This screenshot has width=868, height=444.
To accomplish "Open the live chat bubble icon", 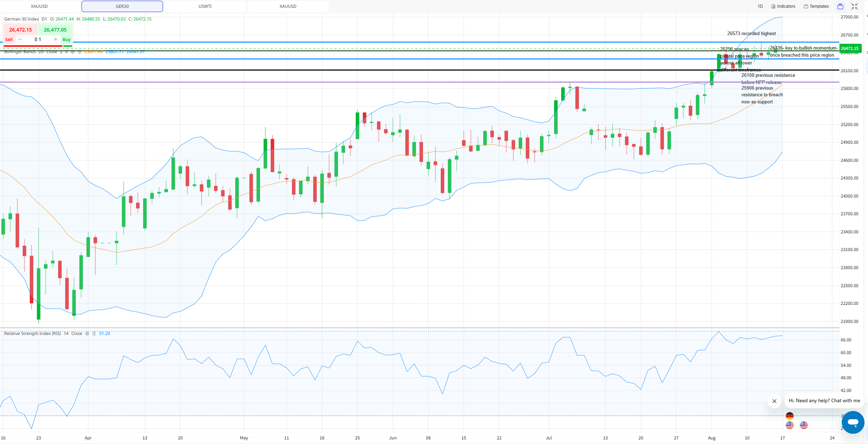I will [x=853, y=422].
